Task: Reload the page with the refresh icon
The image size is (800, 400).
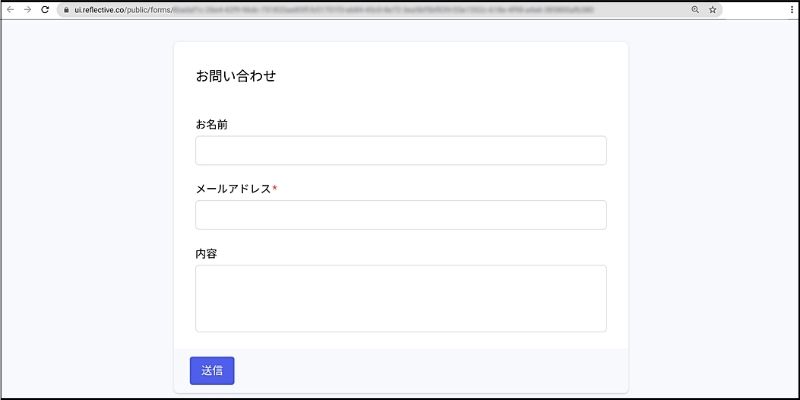Action: 45,10
